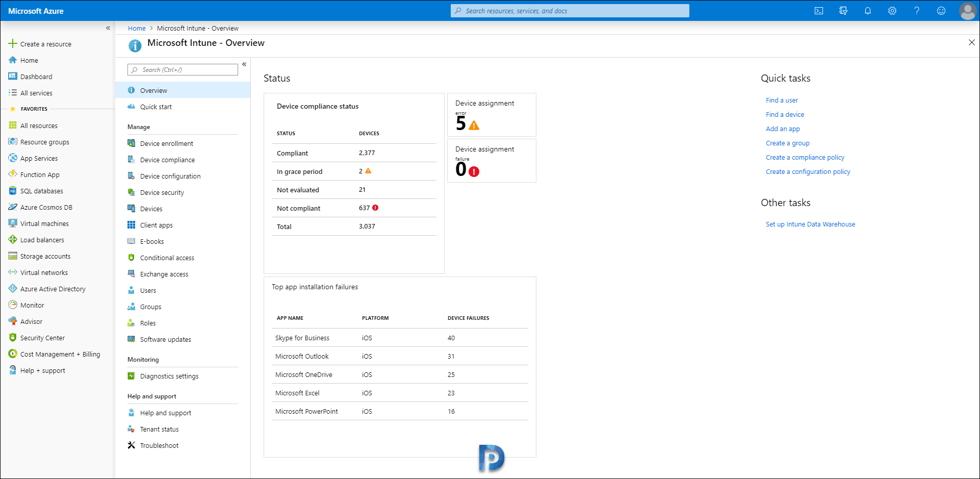Screen dimensions: 980x479
Task: Open the notifications bell
Action: 868,11
